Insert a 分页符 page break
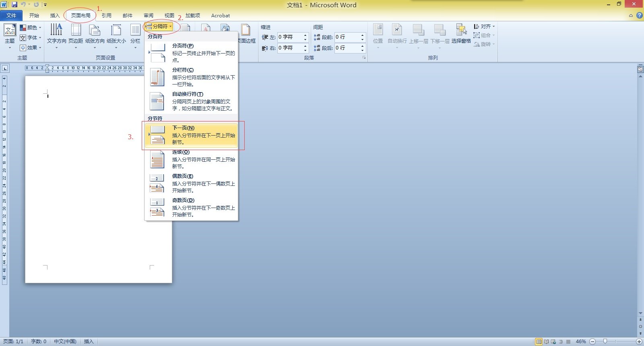This screenshot has width=644, height=346. (191, 53)
